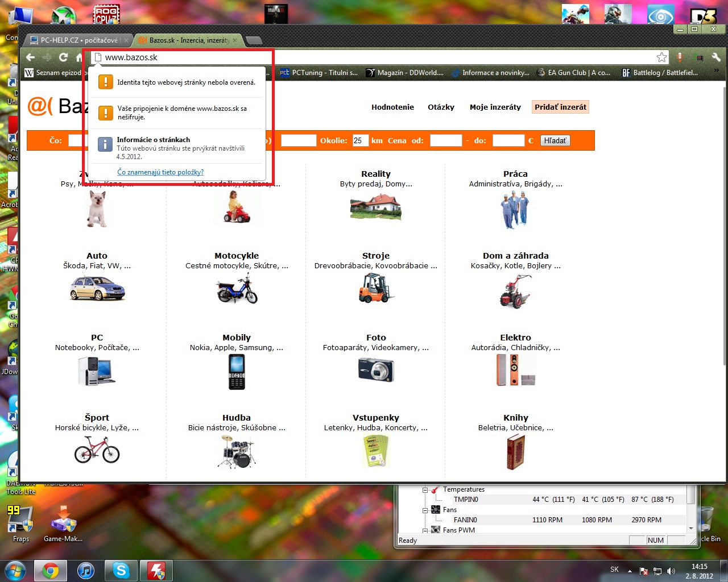Click the Cena od price field
This screenshot has width=728, height=582.
(445, 140)
